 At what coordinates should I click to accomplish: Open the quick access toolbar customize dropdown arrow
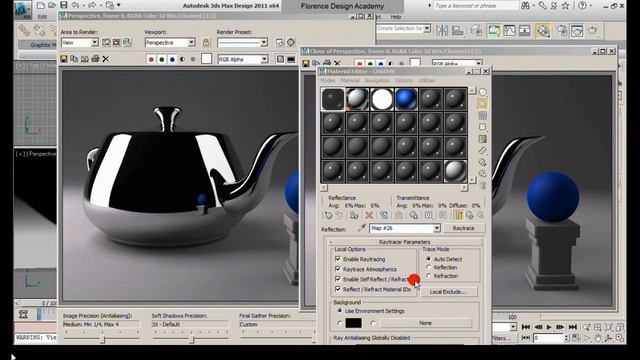(x=119, y=5)
